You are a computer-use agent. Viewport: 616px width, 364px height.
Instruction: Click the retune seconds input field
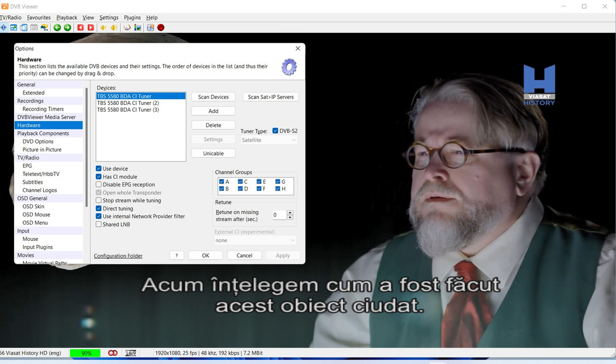279,215
